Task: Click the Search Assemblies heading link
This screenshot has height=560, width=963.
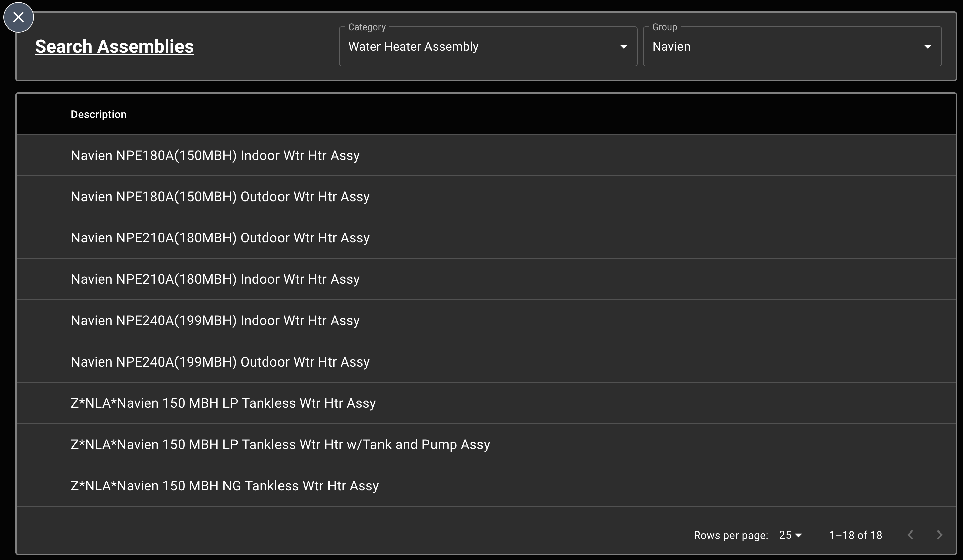Action: click(x=115, y=46)
